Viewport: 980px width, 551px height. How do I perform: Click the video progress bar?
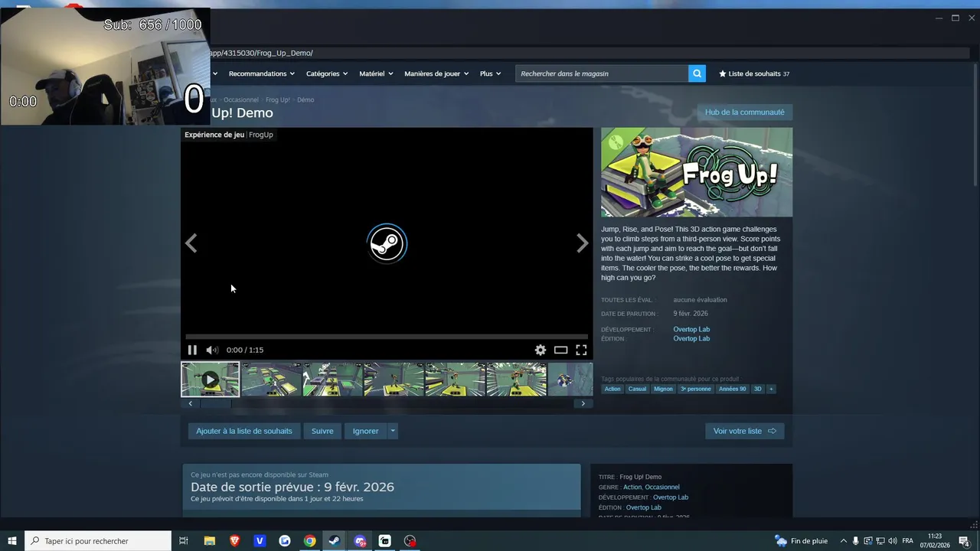tap(387, 337)
